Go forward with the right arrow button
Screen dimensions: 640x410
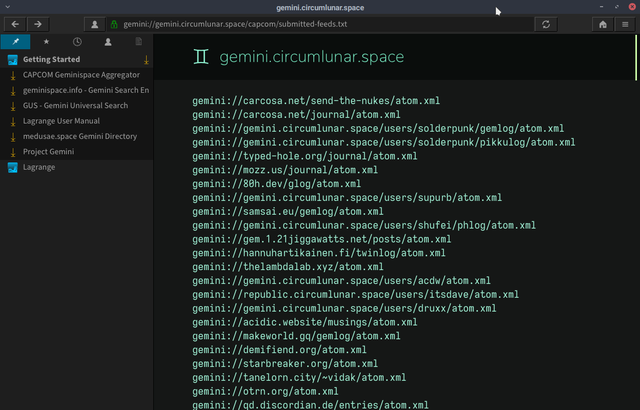38,24
